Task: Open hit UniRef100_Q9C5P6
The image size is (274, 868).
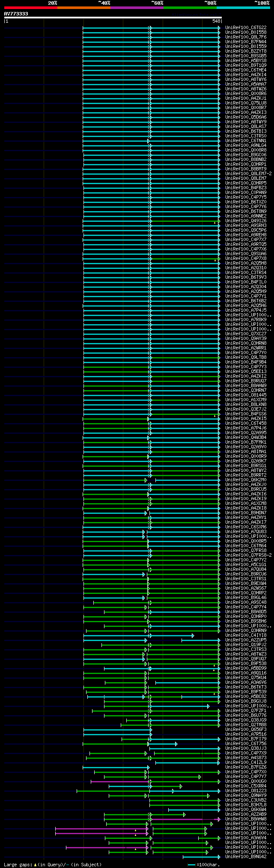Action: tap(246, 230)
